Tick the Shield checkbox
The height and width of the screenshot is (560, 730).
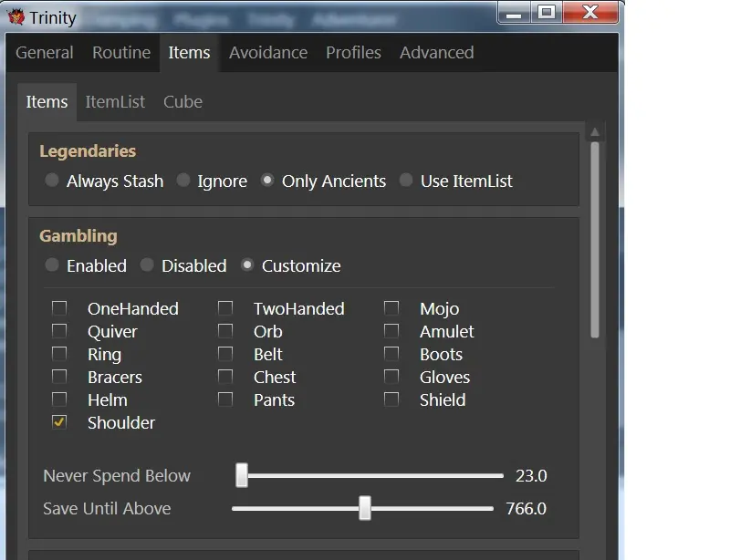pyautogui.click(x=391, y=399)
